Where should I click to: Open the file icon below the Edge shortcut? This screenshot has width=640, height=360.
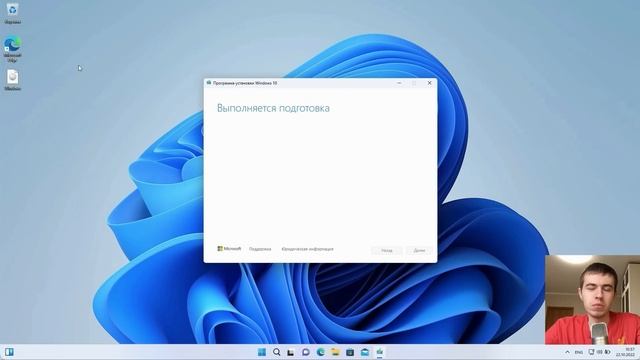pyautogui.click(x=13, y=79)
